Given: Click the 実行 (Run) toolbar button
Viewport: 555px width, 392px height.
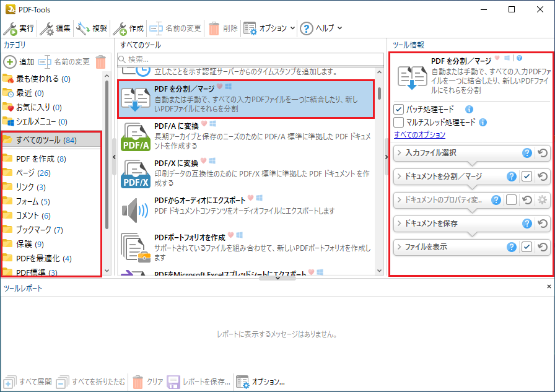Looking at the screenshot, I should click(19, 28).
